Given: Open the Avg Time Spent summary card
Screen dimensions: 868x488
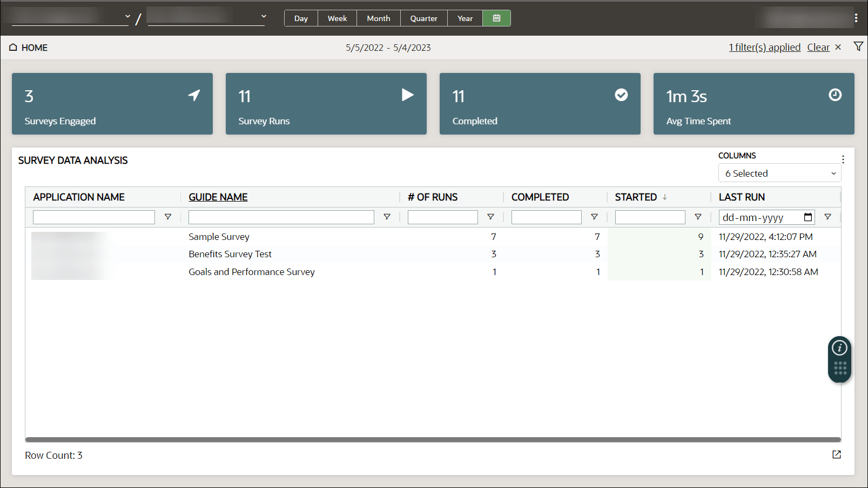Looking at the screenshot, I should [754, 104].
